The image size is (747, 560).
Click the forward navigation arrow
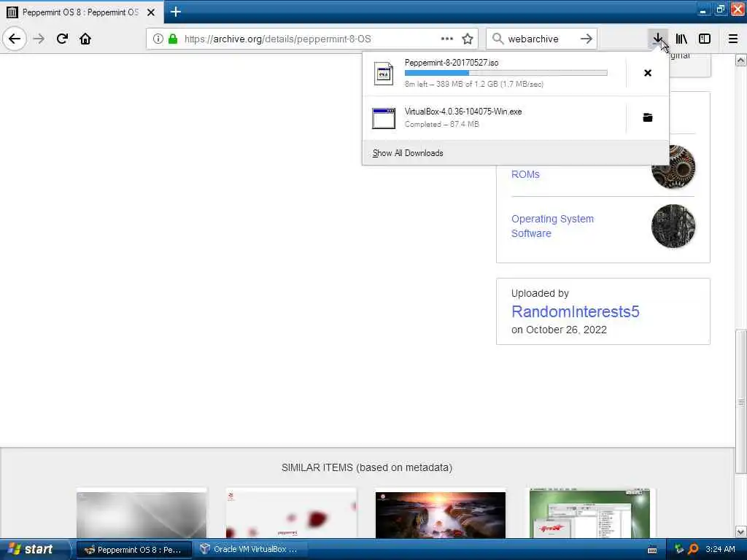pos(39,39)
